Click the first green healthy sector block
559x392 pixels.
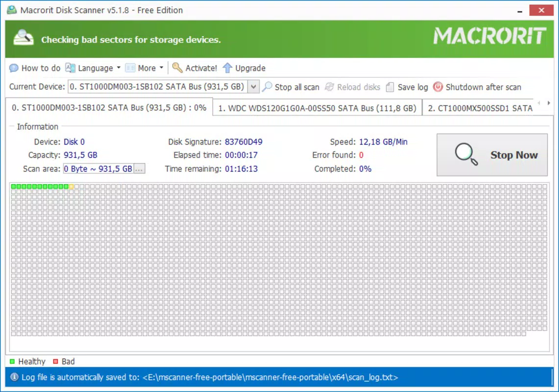(x=13, y=187)
